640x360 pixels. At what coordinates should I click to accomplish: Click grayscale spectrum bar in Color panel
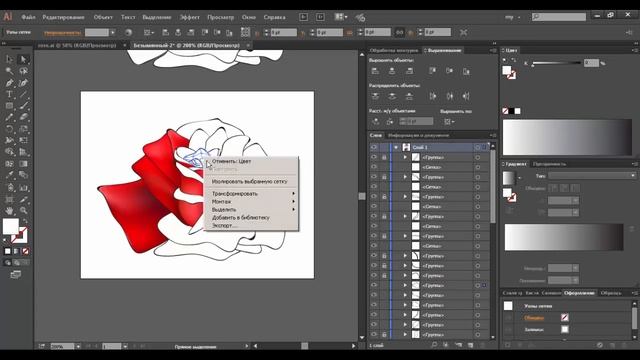[x=567, y=138]
